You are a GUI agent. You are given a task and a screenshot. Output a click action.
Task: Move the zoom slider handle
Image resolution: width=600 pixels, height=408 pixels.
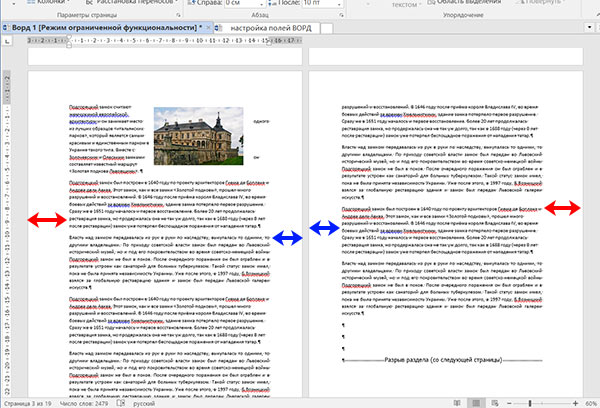pos(530,403)
